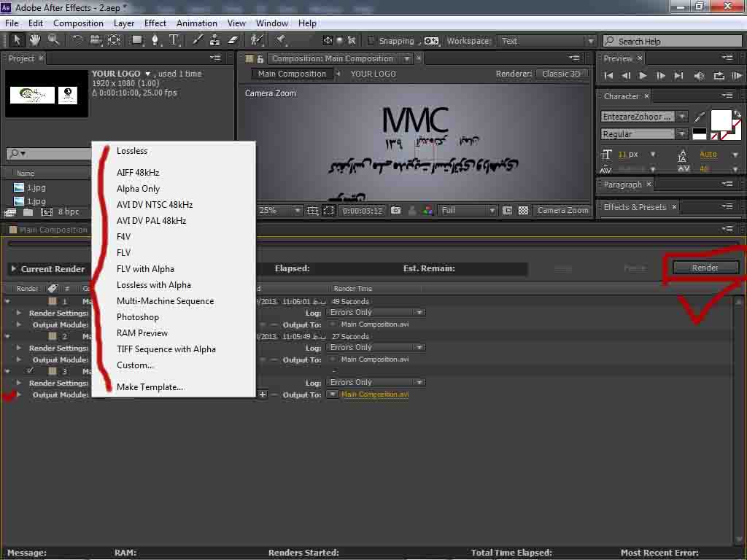Open the Project panel flyout menu
Viewport: 747px width, 560px height.
[216, 58]
